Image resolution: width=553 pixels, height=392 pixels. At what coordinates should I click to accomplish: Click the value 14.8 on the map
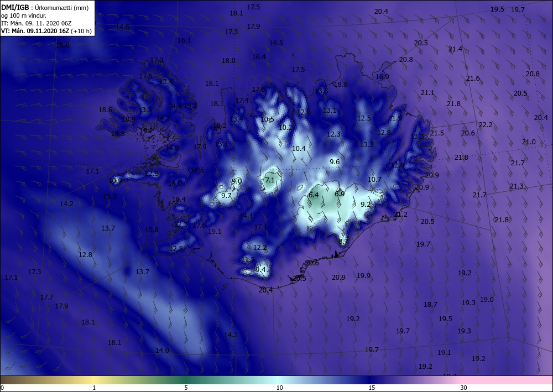click(x=118, y=134)
